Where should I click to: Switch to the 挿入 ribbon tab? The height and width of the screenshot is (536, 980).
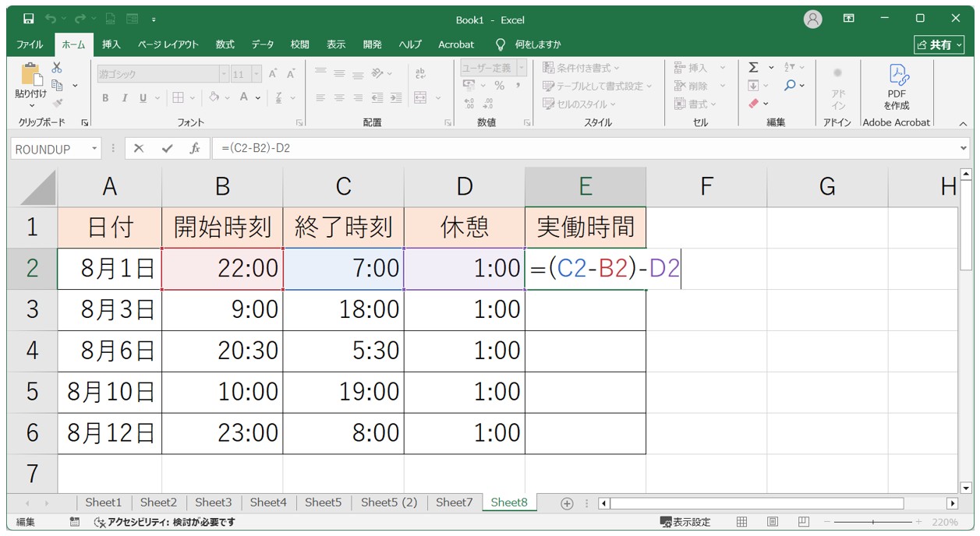pos(111,44)
